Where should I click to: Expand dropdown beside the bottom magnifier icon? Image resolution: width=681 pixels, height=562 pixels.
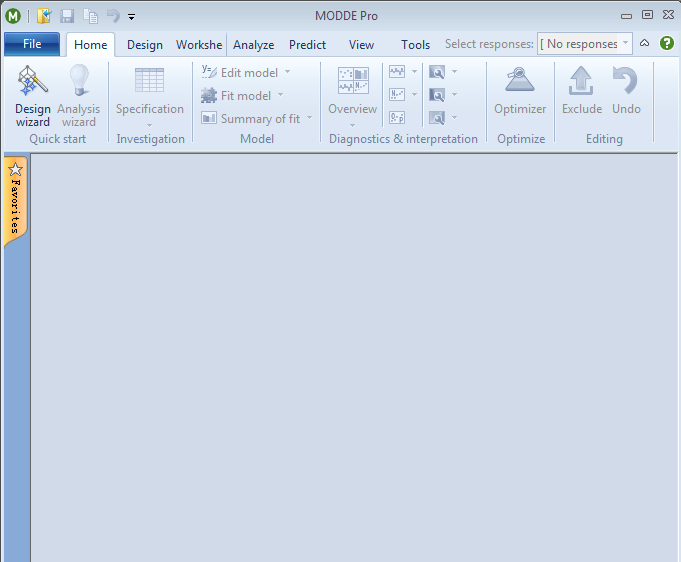454,117
